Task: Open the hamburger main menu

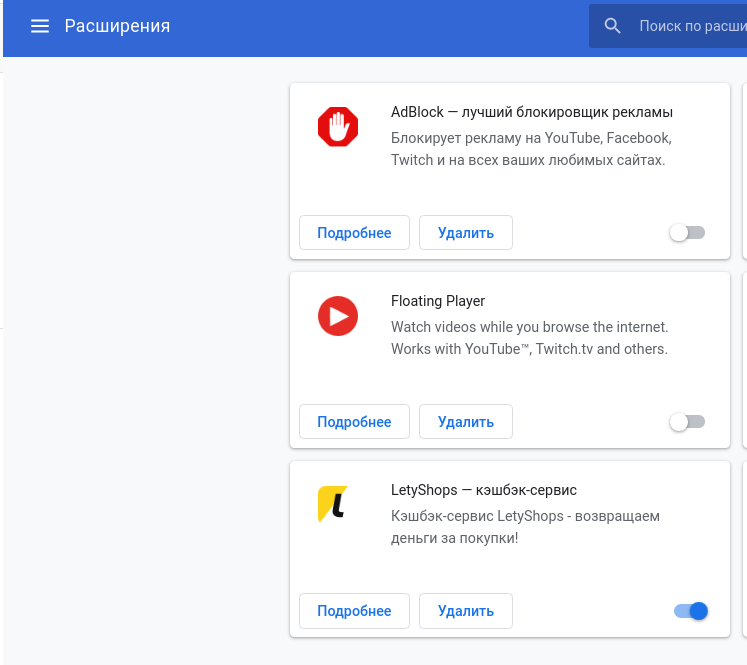Action: click(40, 26)
